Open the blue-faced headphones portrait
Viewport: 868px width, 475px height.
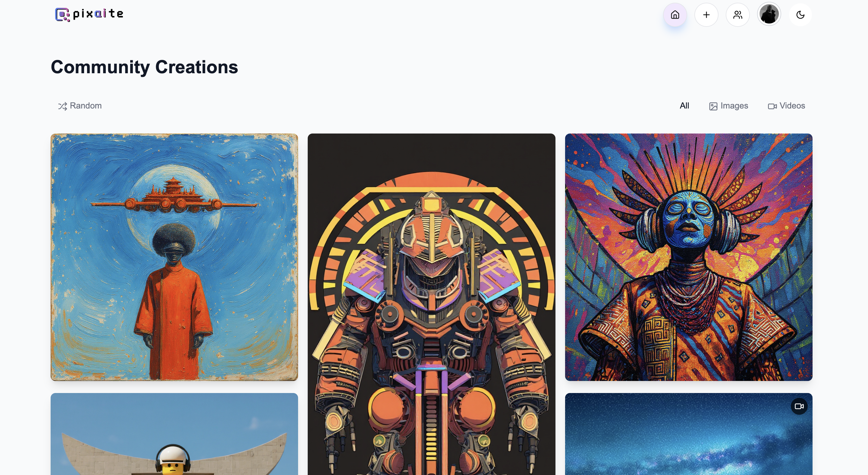click(688, 257)
